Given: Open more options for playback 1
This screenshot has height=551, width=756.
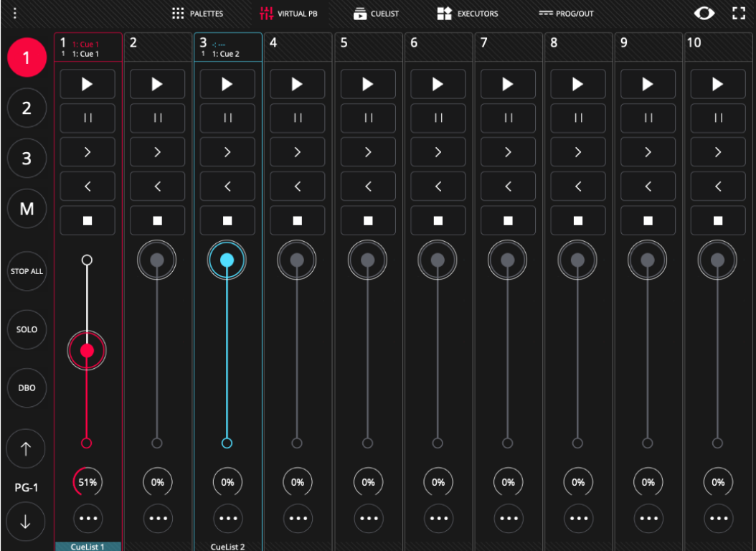Looking at the screenshot, I should (x=88, y=518).
